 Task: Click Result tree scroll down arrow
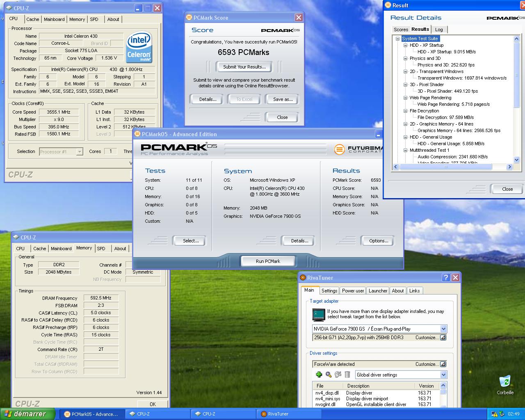pos(516,160)
